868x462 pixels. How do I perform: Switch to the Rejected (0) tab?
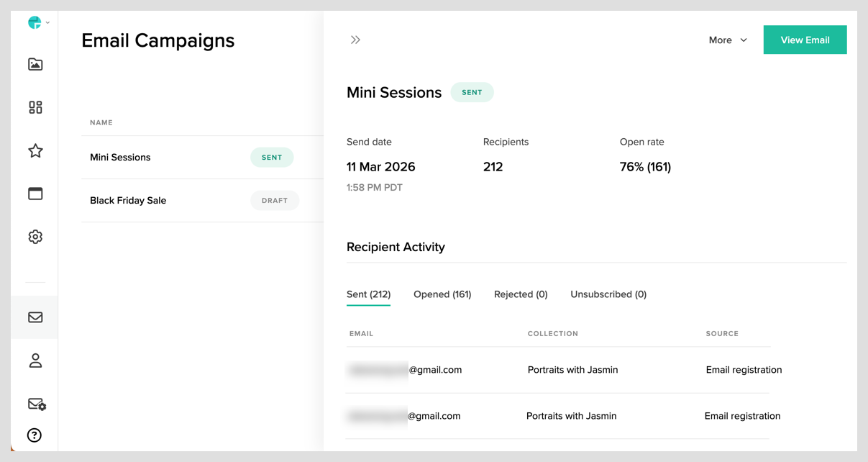coord(521,294)
